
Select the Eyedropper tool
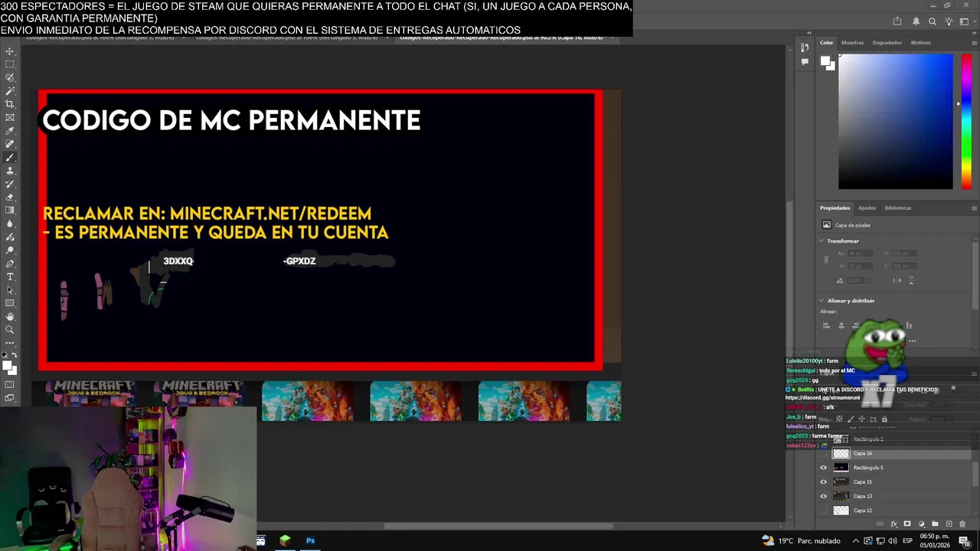point(10,131)
